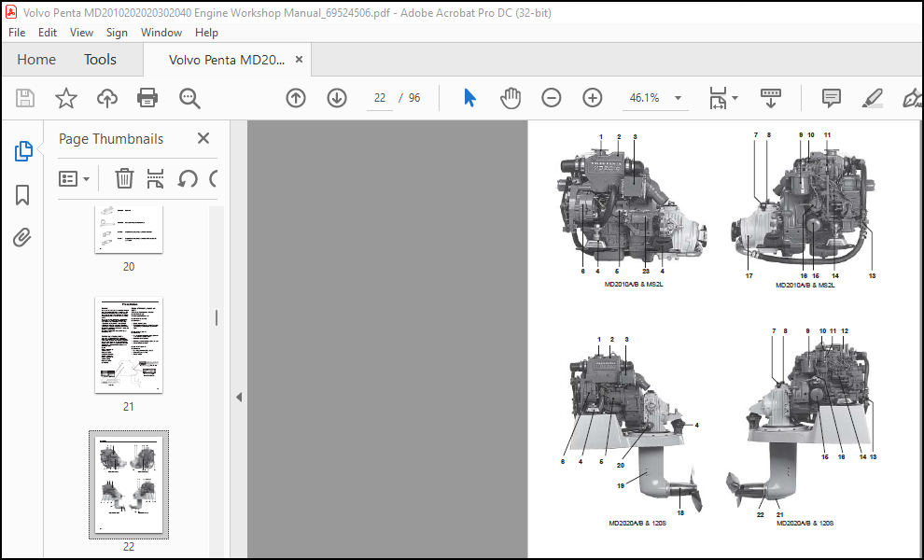This screenshot has width=924, height=560.
Task: Open the Page Thumbnails panel icon
Action: click(x=23, y=151)
